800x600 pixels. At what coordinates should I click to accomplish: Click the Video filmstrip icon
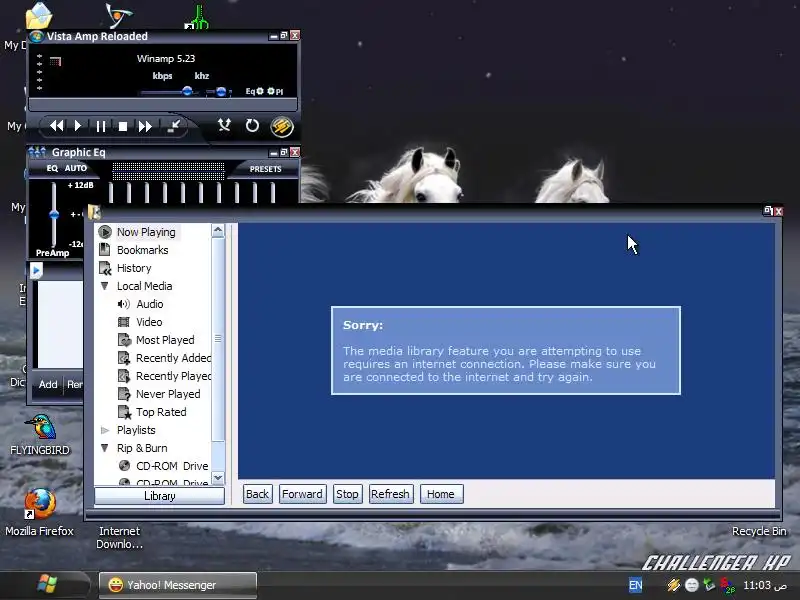point(123,322)
